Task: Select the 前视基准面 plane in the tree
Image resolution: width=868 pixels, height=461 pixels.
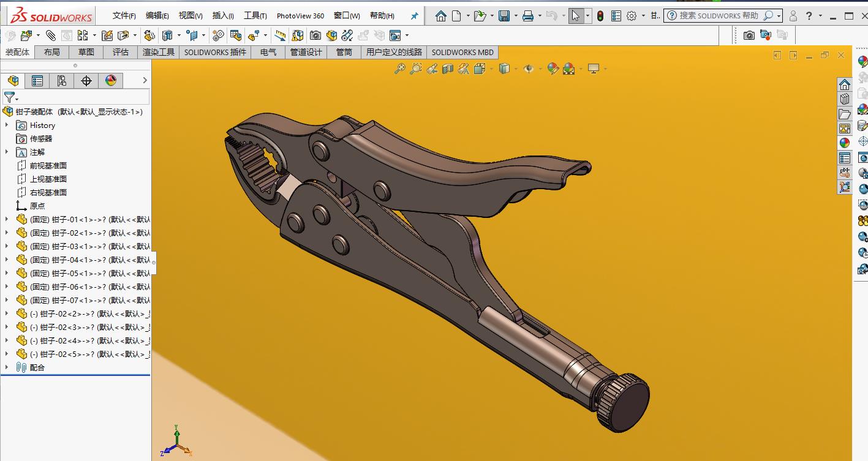Action: click(x=48, y=165)
